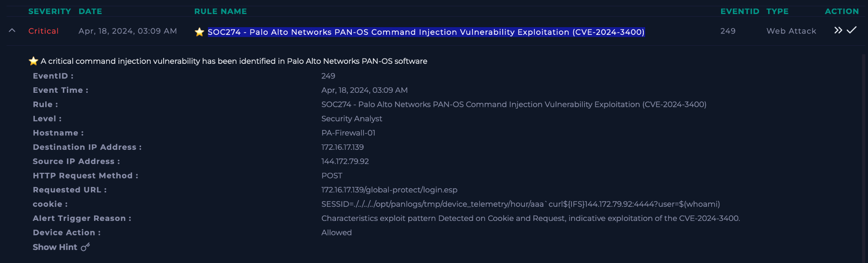This screenshot has height=263, width=868.
Task: Sort by the SEVERITY column header
Action: [50, 11]
